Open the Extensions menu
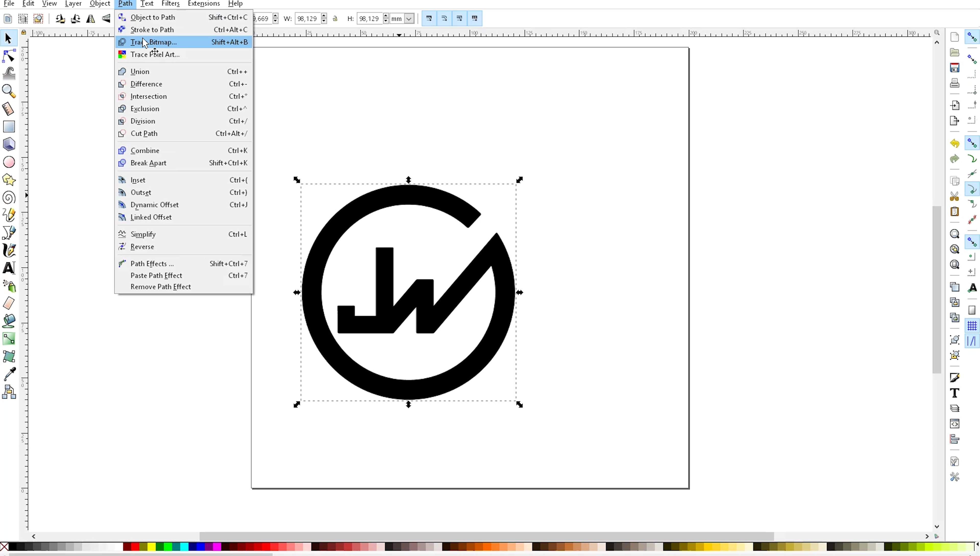This screenshot has width=980, height=556. 203,4
